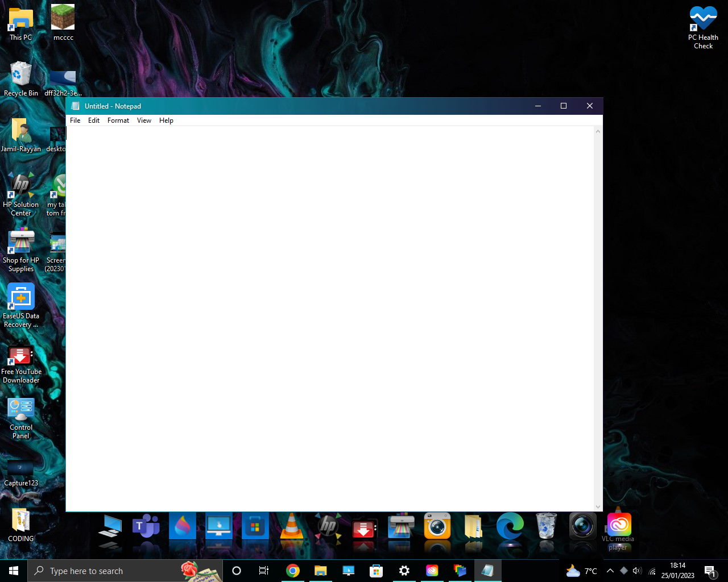728x582 pixels.
Task: Click the Notepad scrollbar up arrow
Action: coord(598,131)
